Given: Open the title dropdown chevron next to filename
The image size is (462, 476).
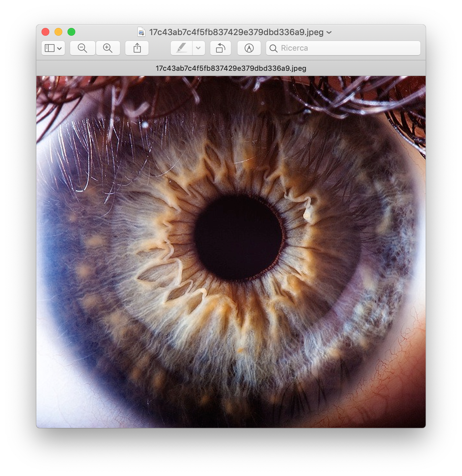Looking at the screenshot, I should [329, 32].
